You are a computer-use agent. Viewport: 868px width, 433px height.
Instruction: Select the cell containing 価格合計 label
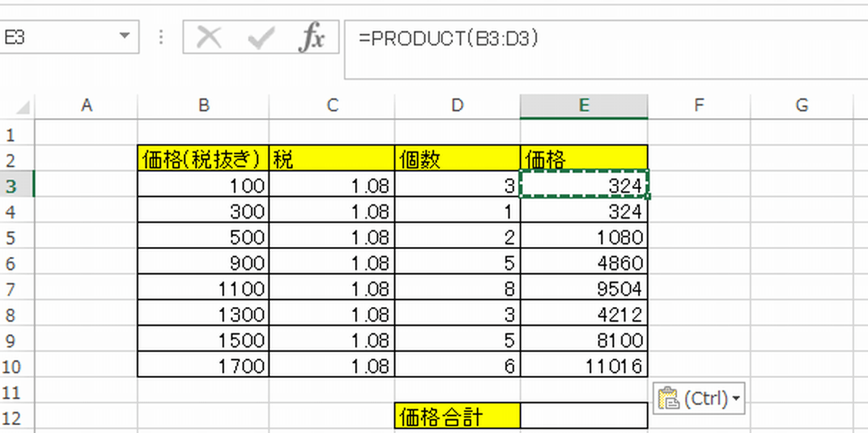point(456,415)
